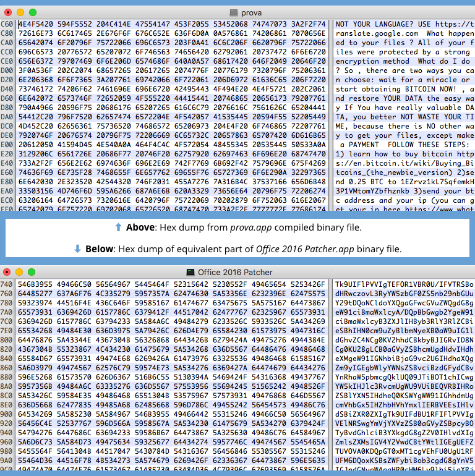This screenshot has width=475, height=476.
Task: Select Base64 line starting "Tk9UIFlPVVIg"
Action: click(x=404, y=284)
